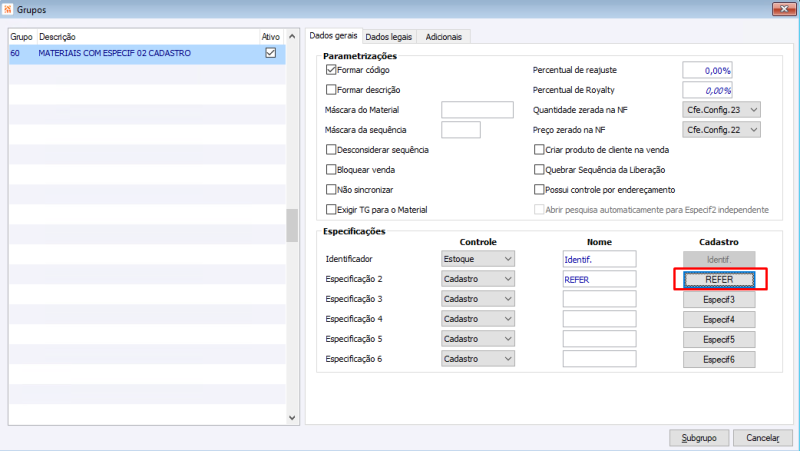800x451 pixels.
Task: Click the group list scroll-down arrow
Action: (292, 417)
